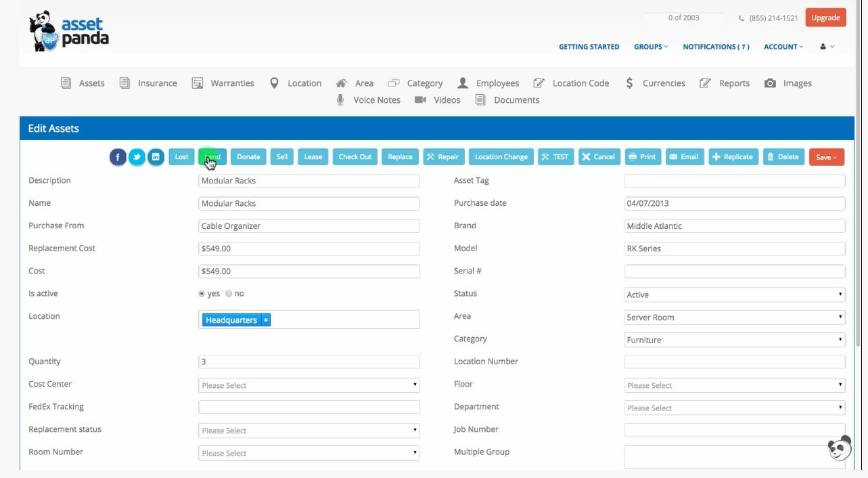Save the edited asset
Image resolution: width=868 pixels, height=478 pixels.
pos(825,156)
